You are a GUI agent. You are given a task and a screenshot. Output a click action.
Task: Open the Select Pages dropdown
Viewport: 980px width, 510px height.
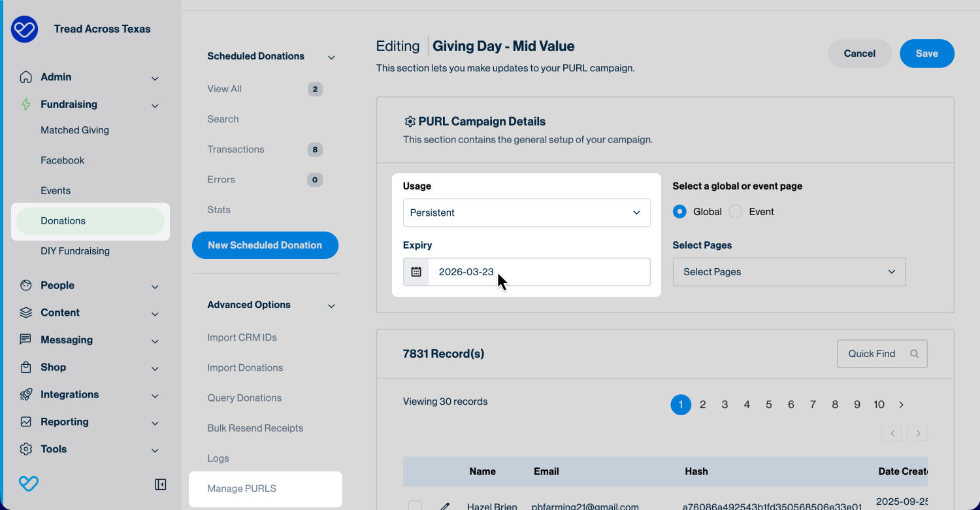(789, 272)
